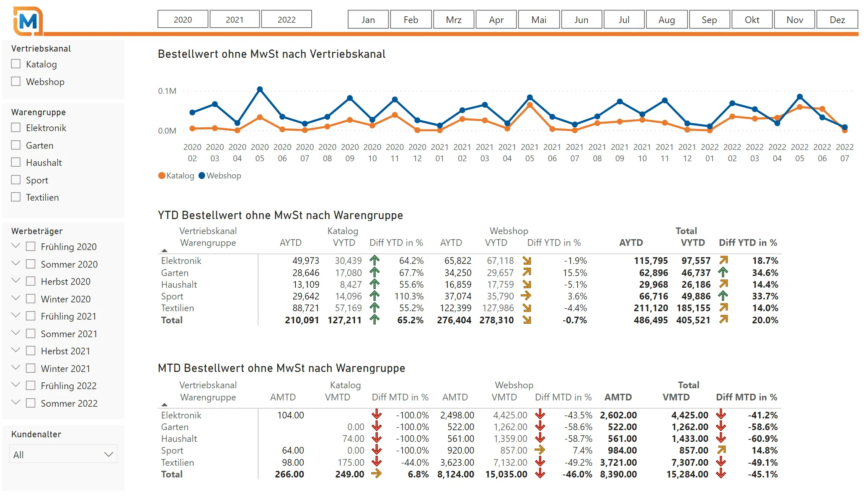Filter by month Mai
The width and height of the screenshot is (868, 498).
539,19
